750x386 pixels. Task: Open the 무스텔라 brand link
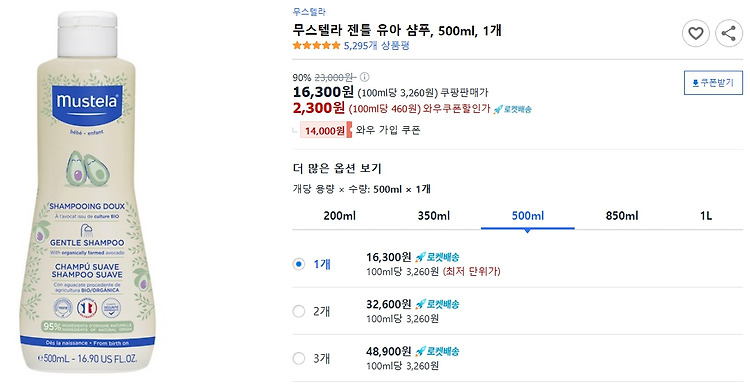309,12
